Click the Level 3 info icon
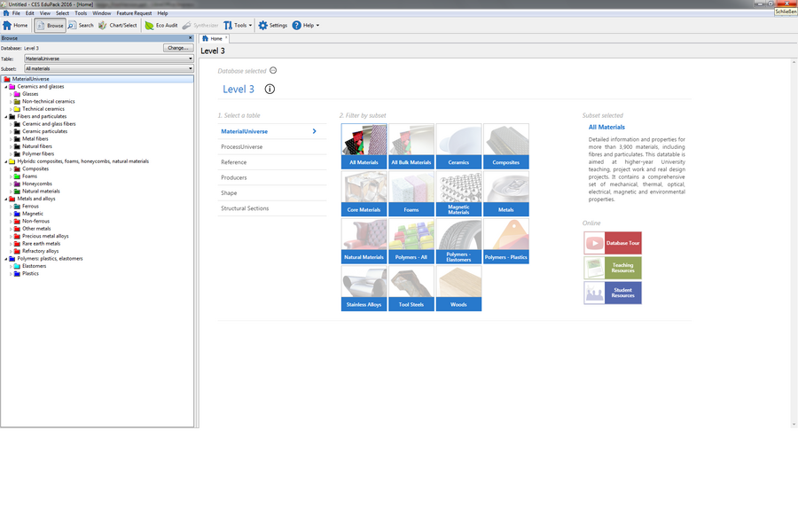This screenshot has height=532, width=798. tap(270, 90)
